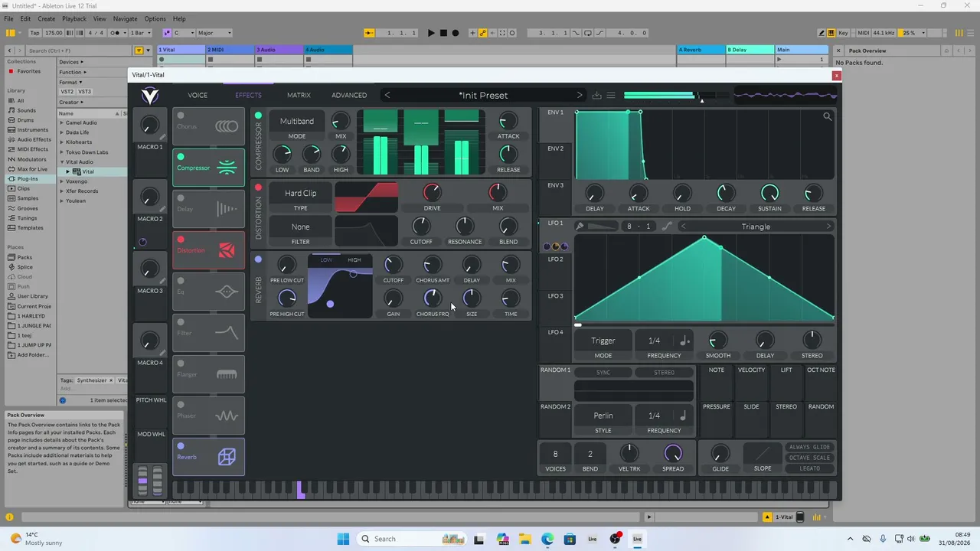980x551 pixels.
Task: Enable the Chorus effect power dot
Action: (181, 116)
